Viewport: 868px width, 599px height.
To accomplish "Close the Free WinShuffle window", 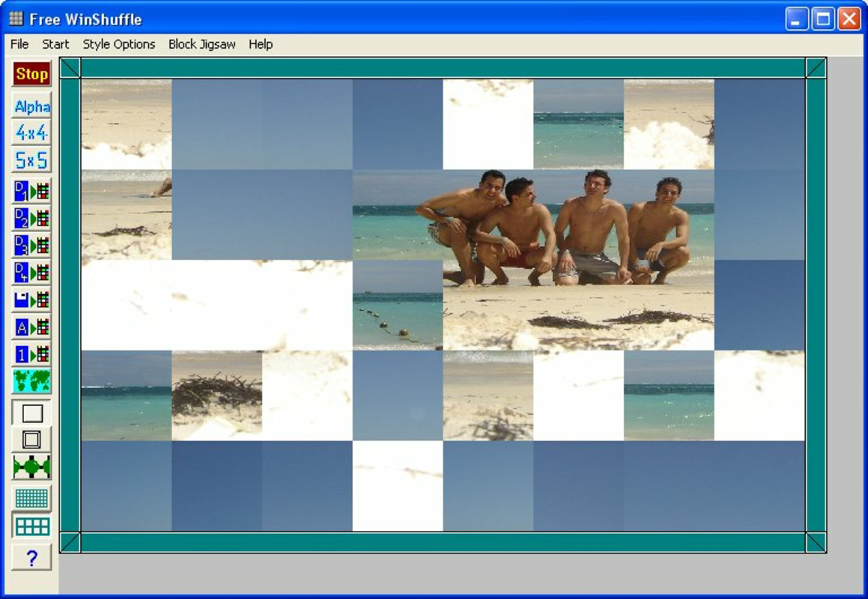I will coord(849,19).
